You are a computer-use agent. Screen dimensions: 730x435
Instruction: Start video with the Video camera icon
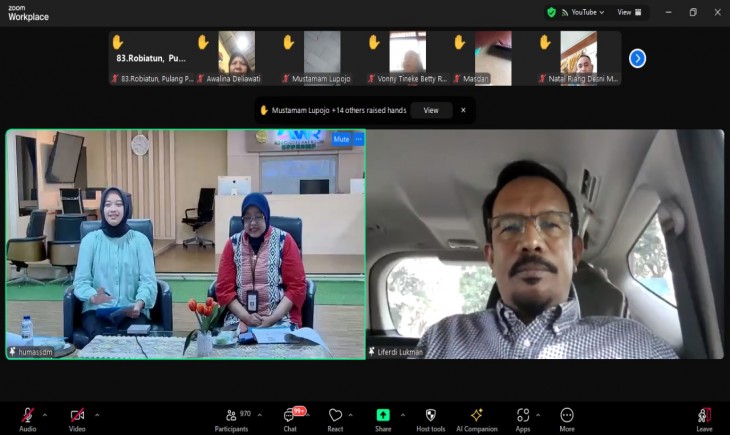(77, 415)
